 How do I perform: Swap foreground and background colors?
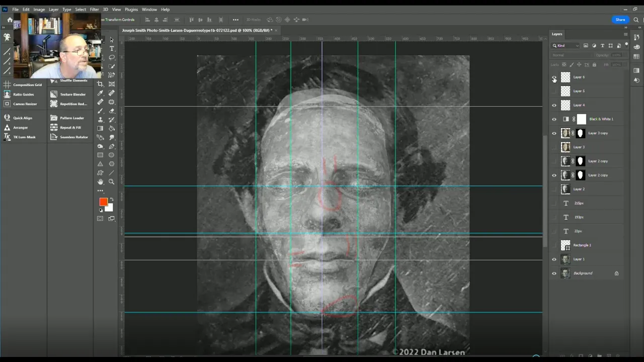point(111,199)
